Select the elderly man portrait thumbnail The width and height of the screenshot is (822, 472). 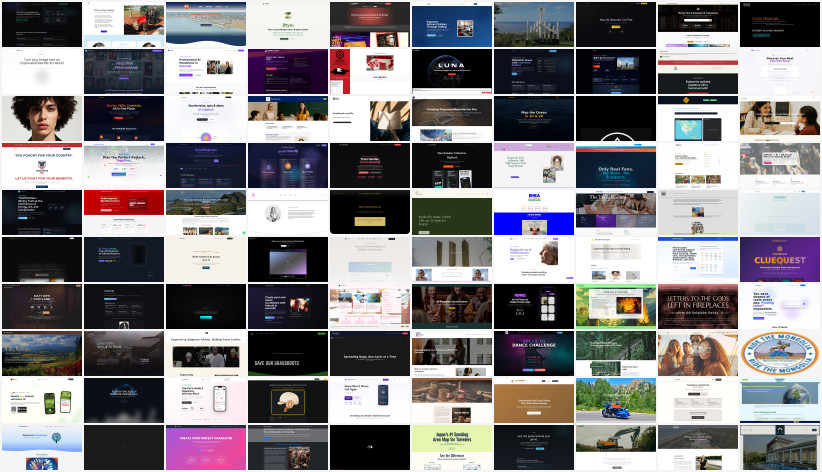tap(534, 260)
